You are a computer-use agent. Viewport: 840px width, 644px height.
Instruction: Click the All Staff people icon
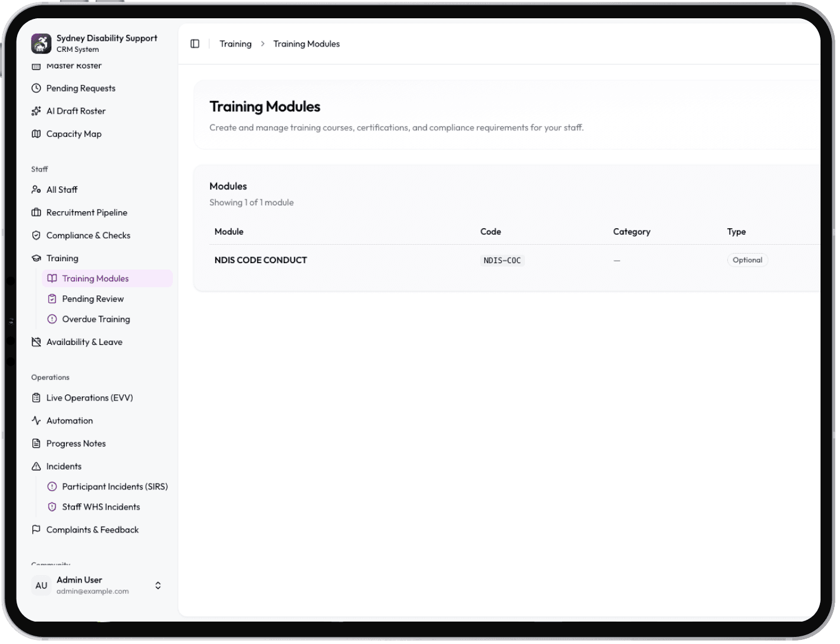point(36,190)
